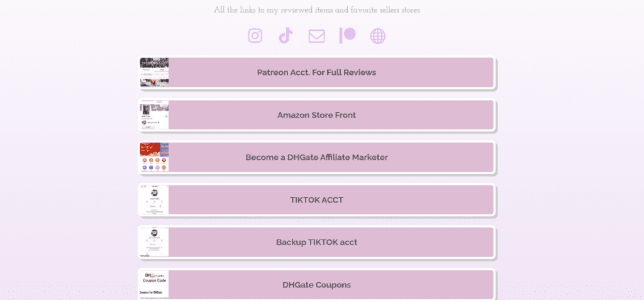Screen dimensions: 644x300
Task: Open the DHGate Coupons link
Action: [317, 285]
